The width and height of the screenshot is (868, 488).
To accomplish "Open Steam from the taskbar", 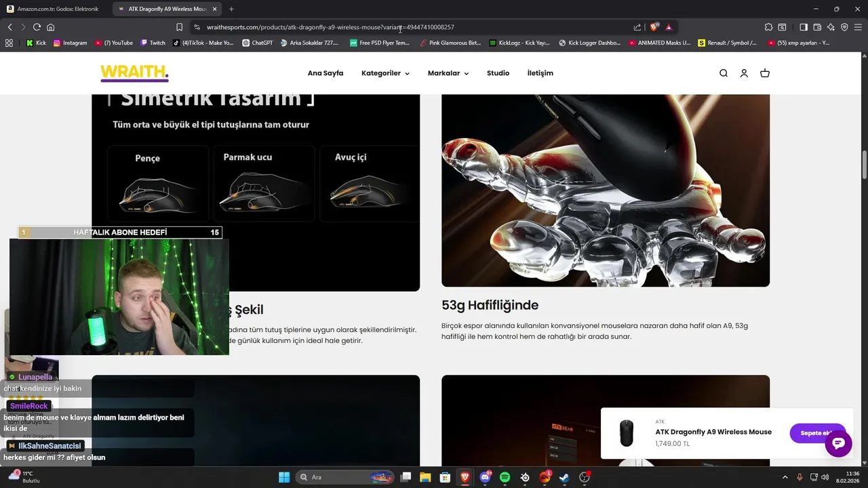I will pyautogui.click(x=564, y=477).
